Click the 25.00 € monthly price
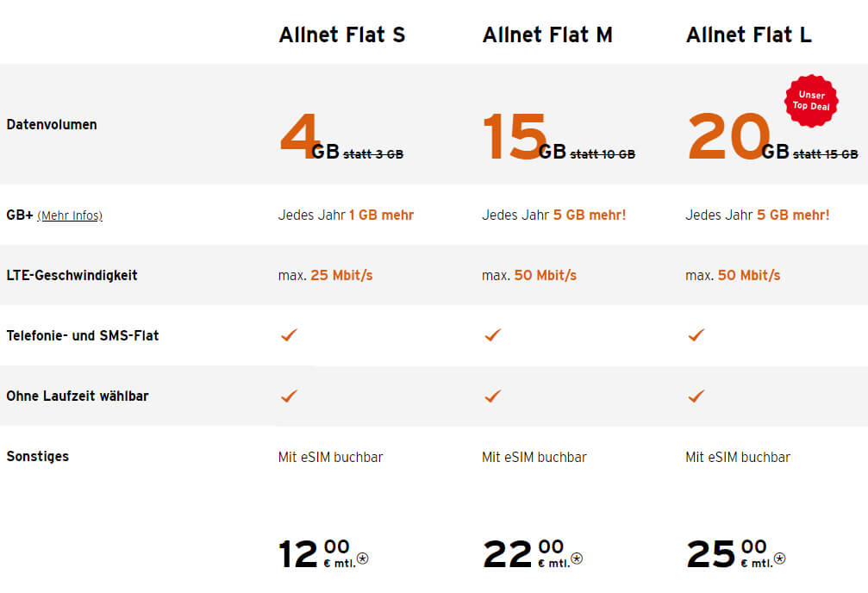The width and height of the screenshot is (868, 593). 722,554
